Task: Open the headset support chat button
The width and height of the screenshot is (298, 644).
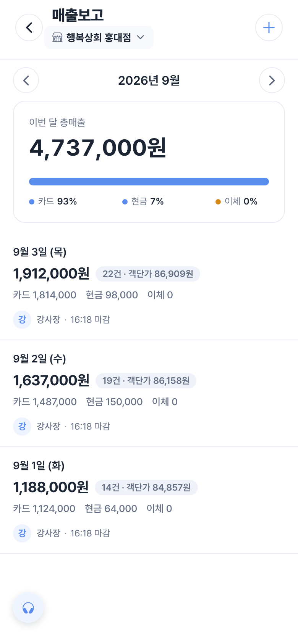Action: click(x=28, y=607)
